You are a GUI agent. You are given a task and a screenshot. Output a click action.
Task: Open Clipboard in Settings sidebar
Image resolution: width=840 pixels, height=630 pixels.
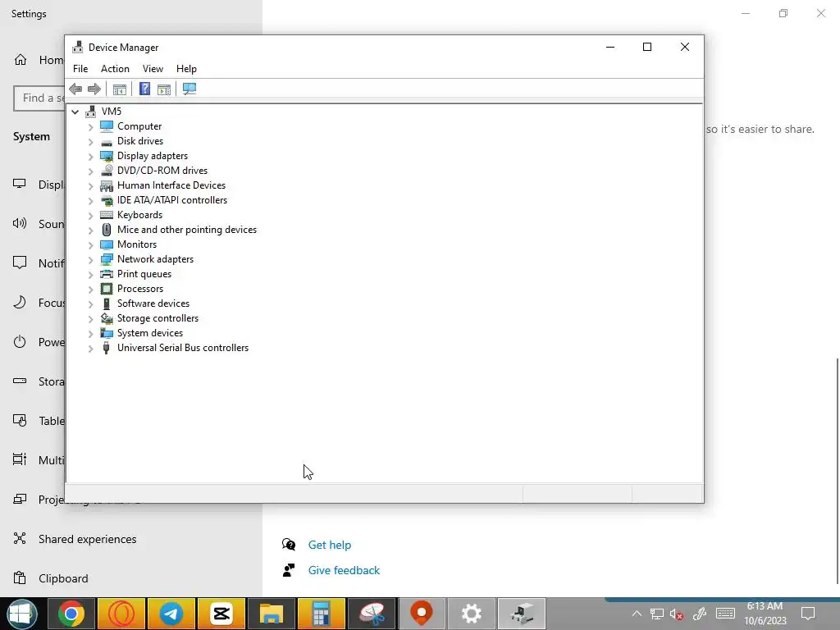click(x=63, y=578)
